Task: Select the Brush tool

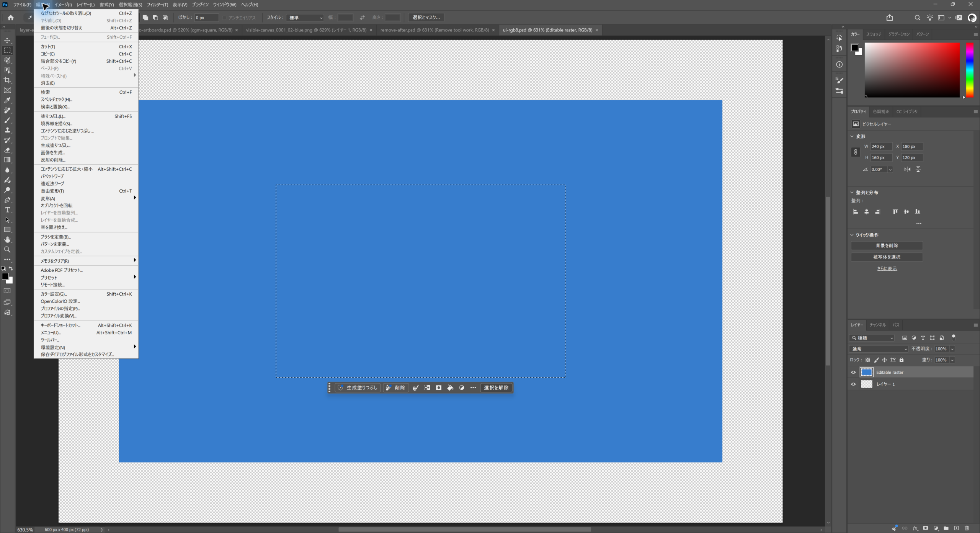Action: coord(7,120)
